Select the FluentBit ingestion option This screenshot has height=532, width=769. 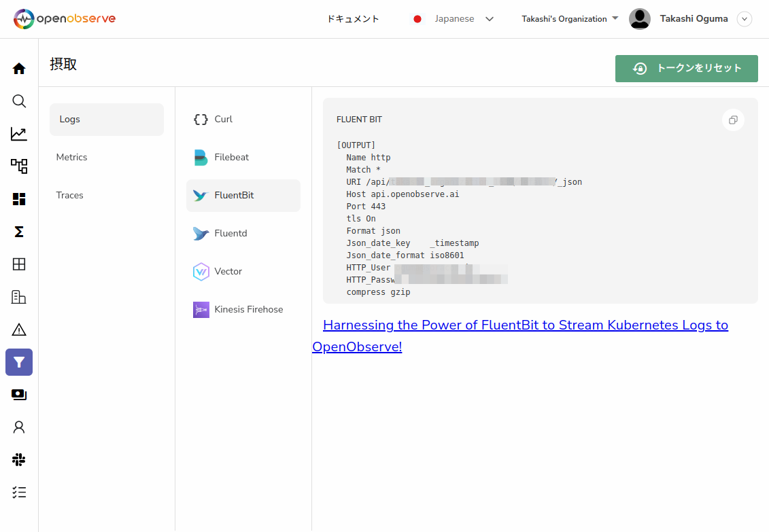pos(243,196)
